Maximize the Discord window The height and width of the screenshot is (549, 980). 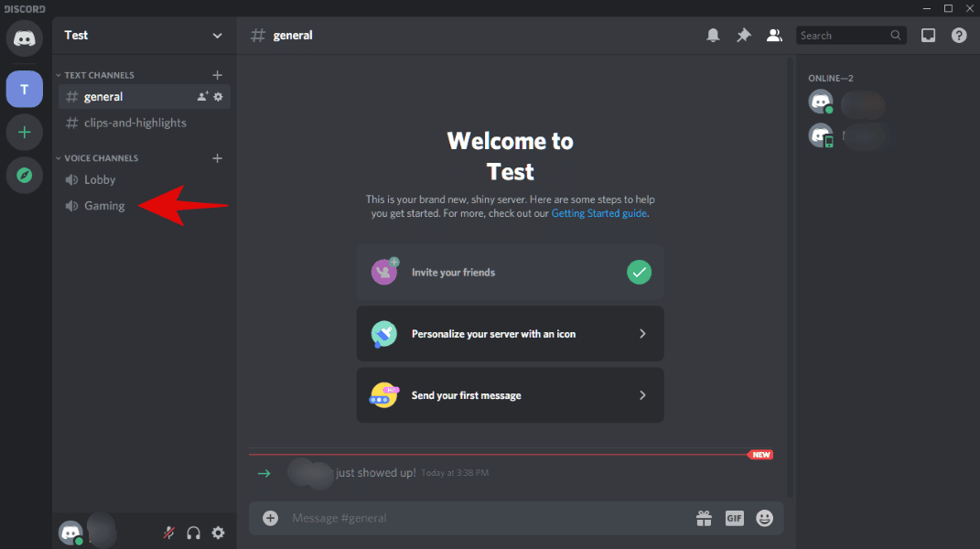pos(948,8)
